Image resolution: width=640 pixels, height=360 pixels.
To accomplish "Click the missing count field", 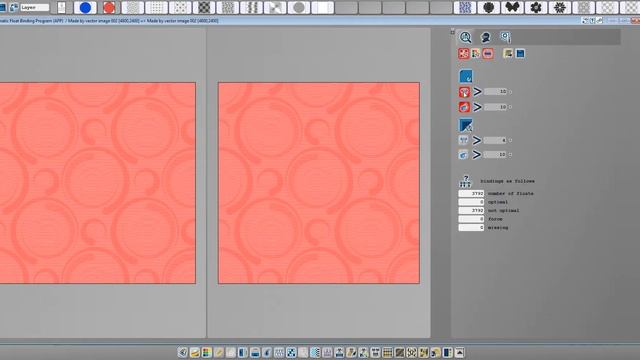I will (471, 228).
